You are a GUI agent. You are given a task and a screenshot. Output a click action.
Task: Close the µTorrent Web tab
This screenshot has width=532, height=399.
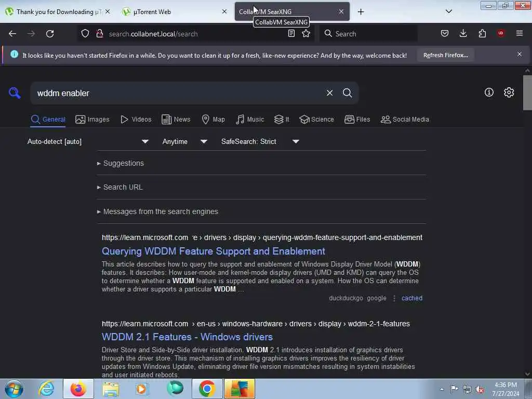[x=224, y=11]
